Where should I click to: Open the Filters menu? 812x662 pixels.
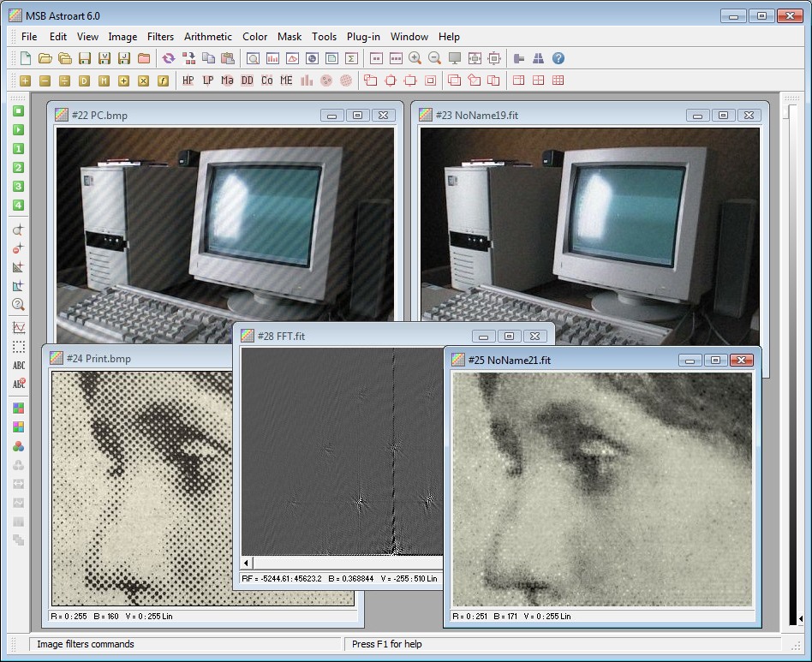click(160, 37)
